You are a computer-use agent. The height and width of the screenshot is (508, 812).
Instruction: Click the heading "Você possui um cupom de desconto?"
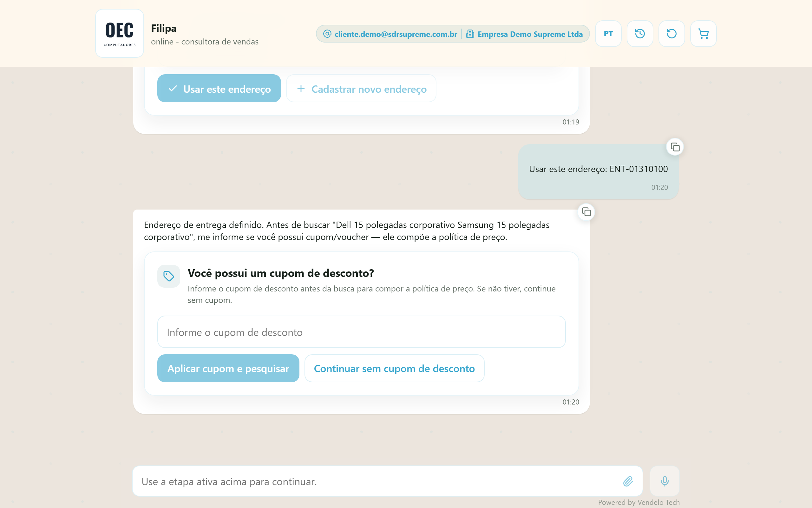[x=280, y=273]
